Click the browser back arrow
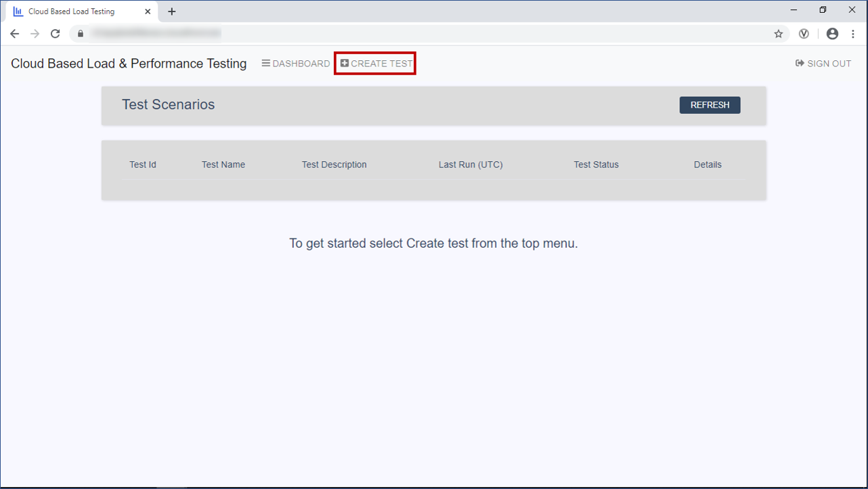 point(15,34)
